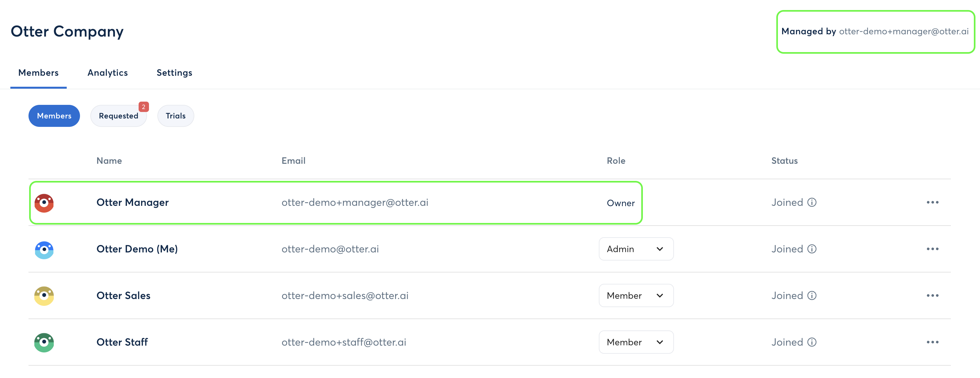
Task: Click Otter Manager's red avatar icon
Action: pos(44,203)
